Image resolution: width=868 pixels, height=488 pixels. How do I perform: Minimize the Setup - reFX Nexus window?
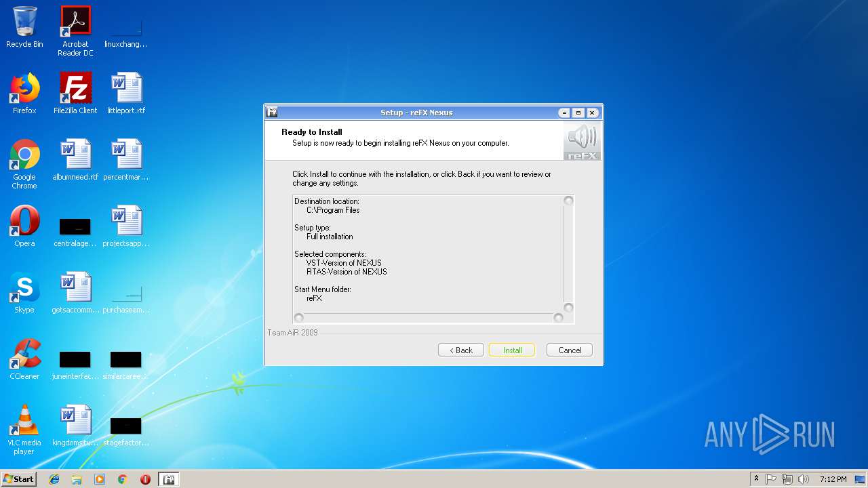tap(564, 113)
